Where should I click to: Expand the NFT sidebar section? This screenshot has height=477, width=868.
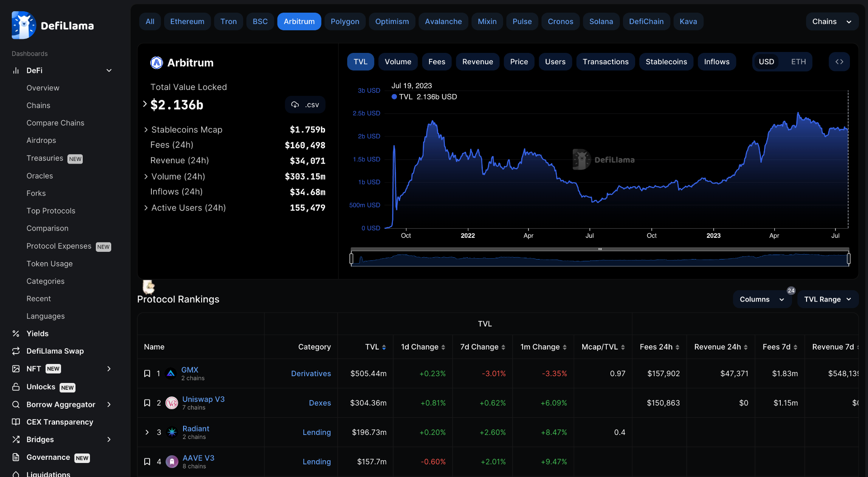[x=109, y=369]
